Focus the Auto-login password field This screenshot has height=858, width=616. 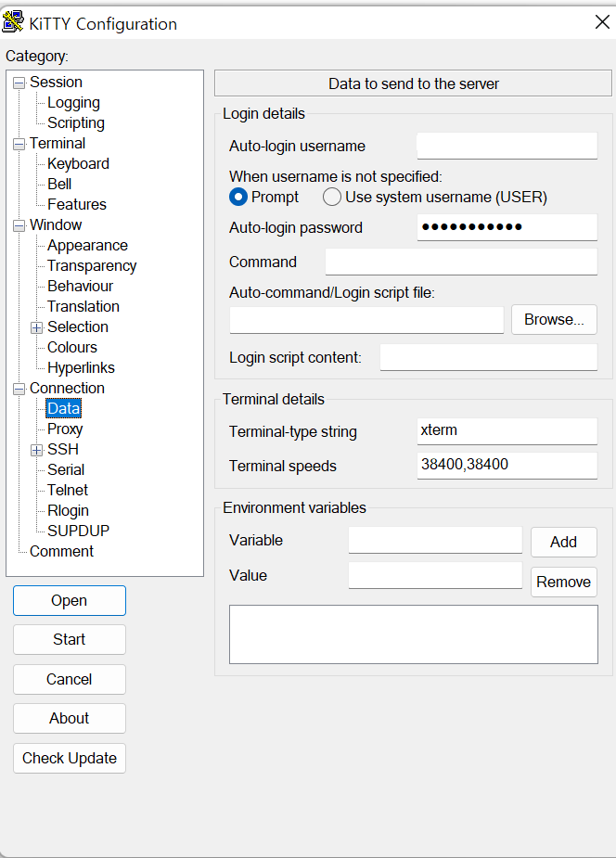point(507,227)
